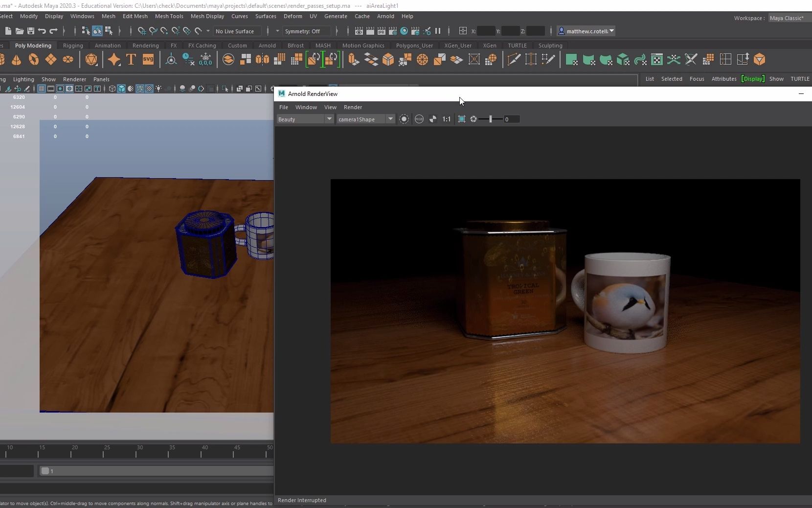This screenshot has width=812, height=508.
Task: Switch to the Rendering shelf tab
Action: point(145,46)
